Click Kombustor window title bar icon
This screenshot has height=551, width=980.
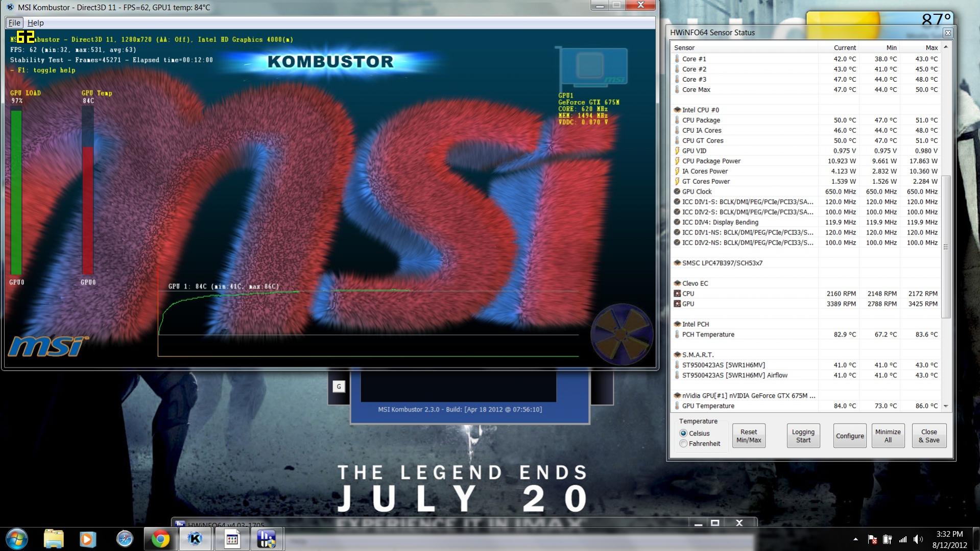pyautogui.click(x=10, y=7)
